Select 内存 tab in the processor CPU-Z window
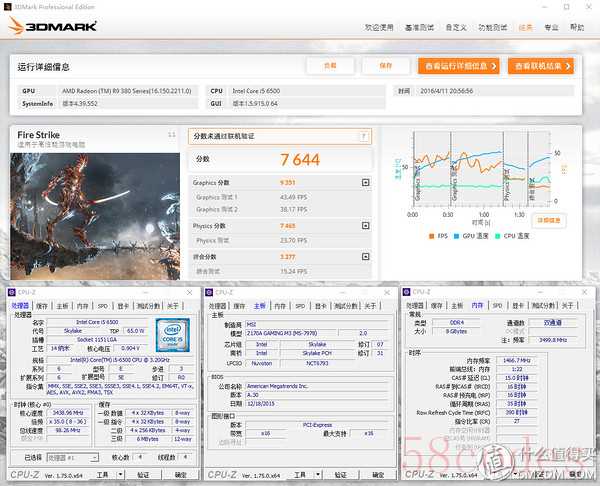 82,306
